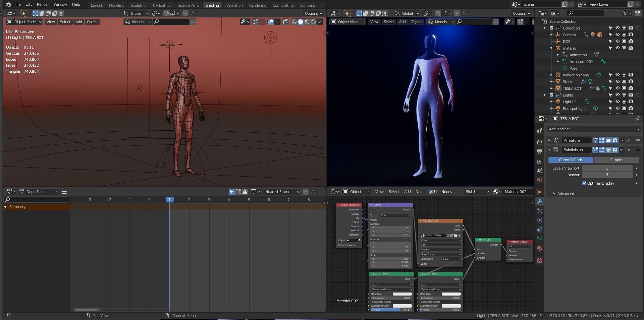Image resolution: width=644 pixels, height=320 pixels.
Task: Open the Physics properties tab icon
Action: (x=539, y=220)
